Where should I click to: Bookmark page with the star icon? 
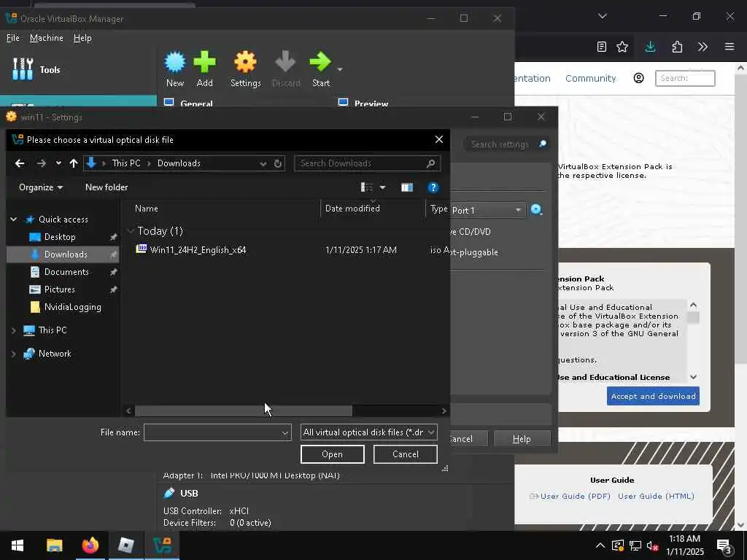(x=622, y=47)
